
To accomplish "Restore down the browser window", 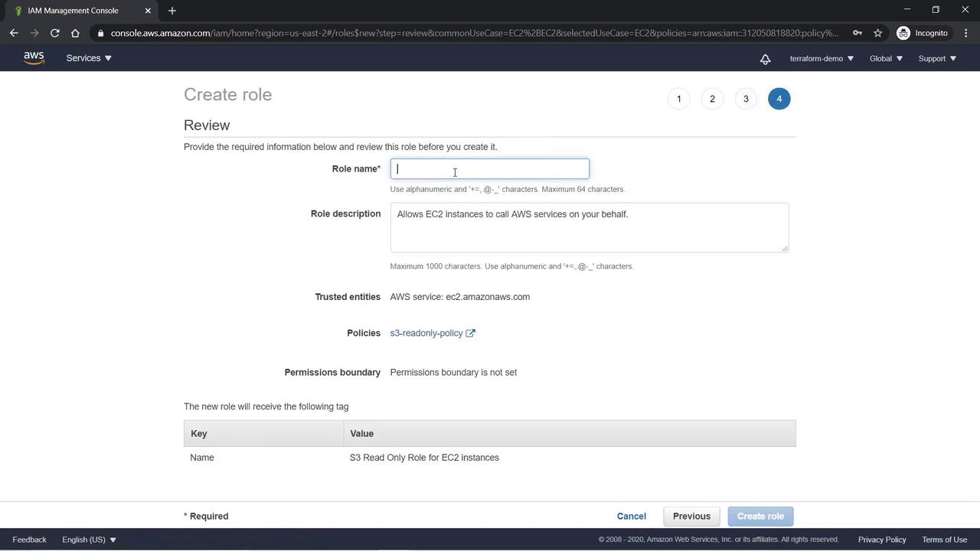I will point(936,10).
